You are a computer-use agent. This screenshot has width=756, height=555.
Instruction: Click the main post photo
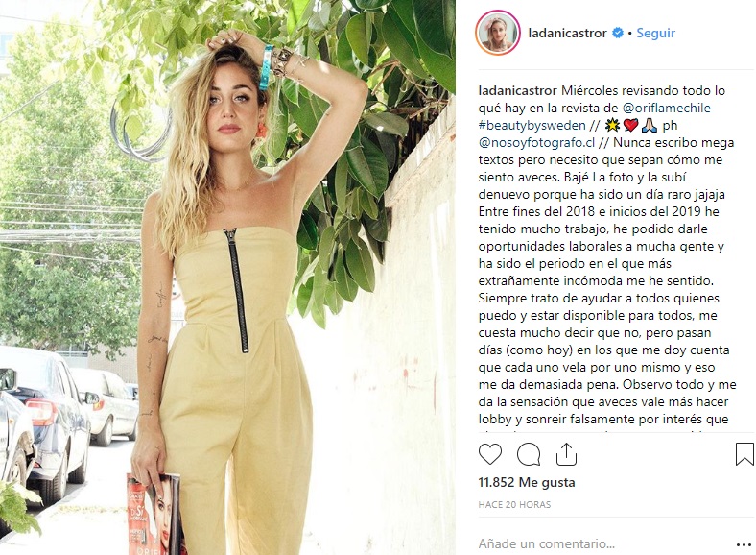227,277
